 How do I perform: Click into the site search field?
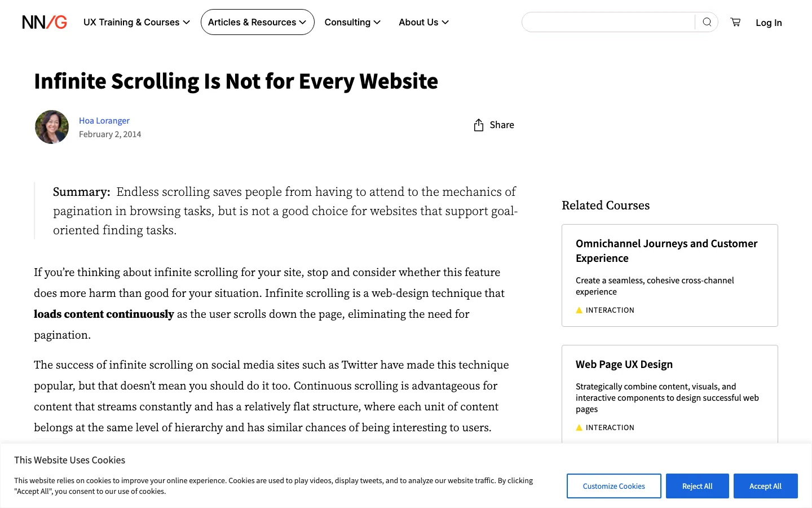pyautogui.click(x=608, y=22)
